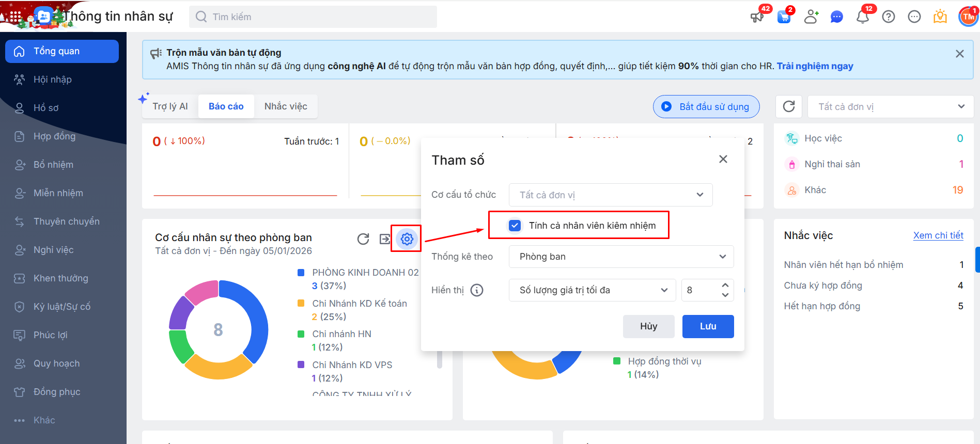Click the info icon beside Hiển thị
980x444 pixels.
tap(477, 290)
